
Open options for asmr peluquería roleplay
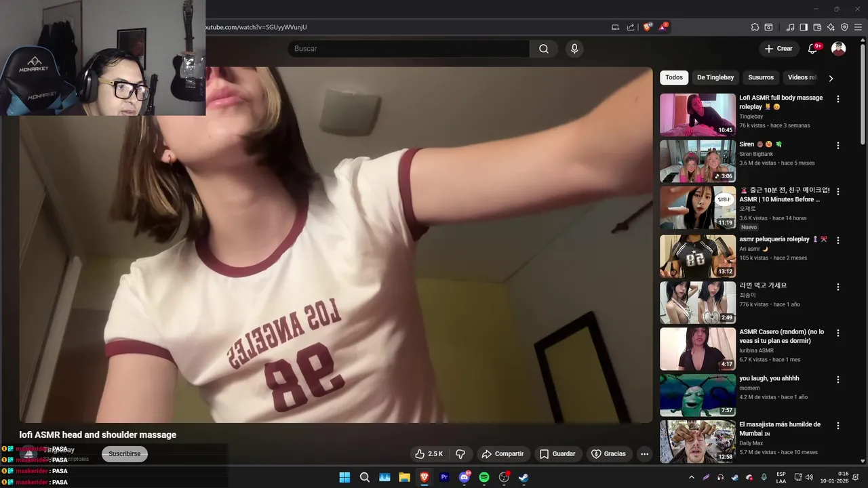(838, 240)
